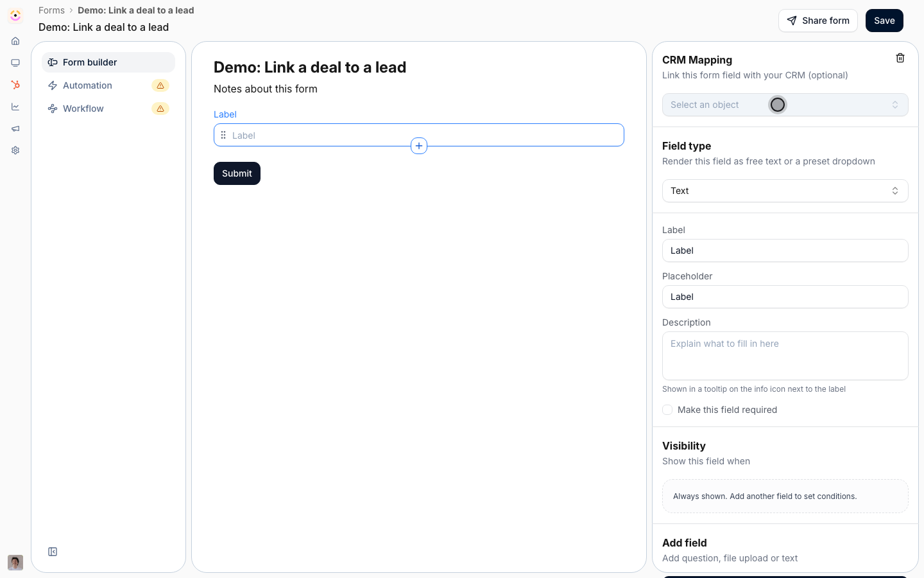Click the Notes about this form text
Viewport: 924px width, 578px height.
266,89
